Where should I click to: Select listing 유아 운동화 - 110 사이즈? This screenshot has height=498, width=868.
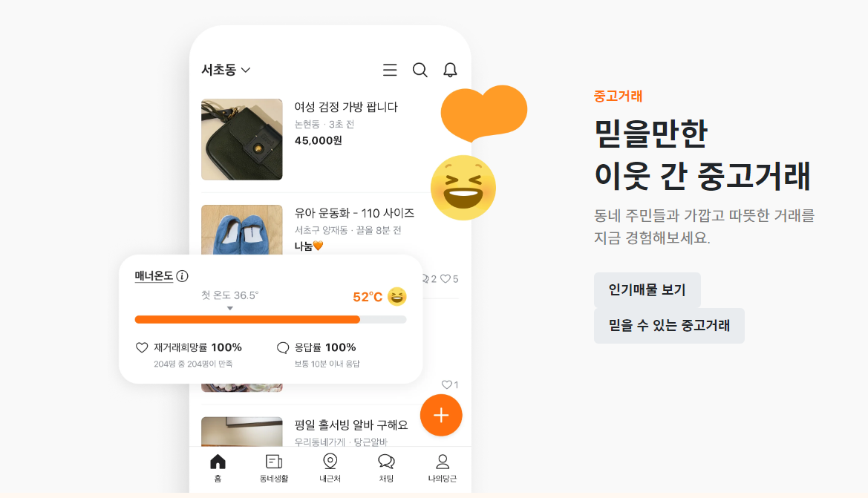coord(354,213)
